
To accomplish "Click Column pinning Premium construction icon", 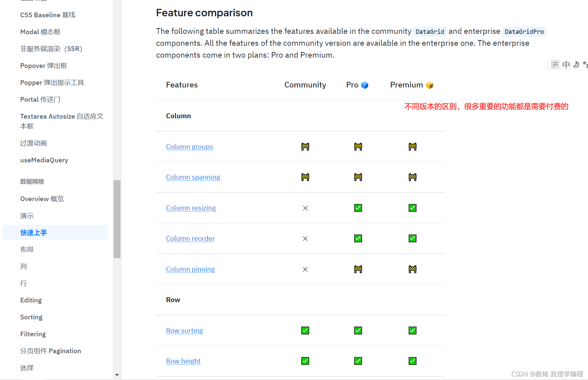I will (413, 269).
